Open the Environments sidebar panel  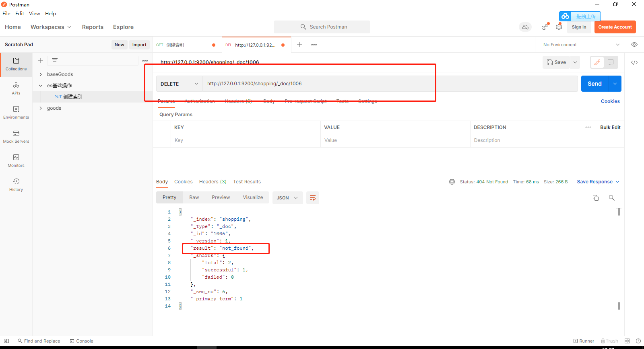[x=16, y=113]
